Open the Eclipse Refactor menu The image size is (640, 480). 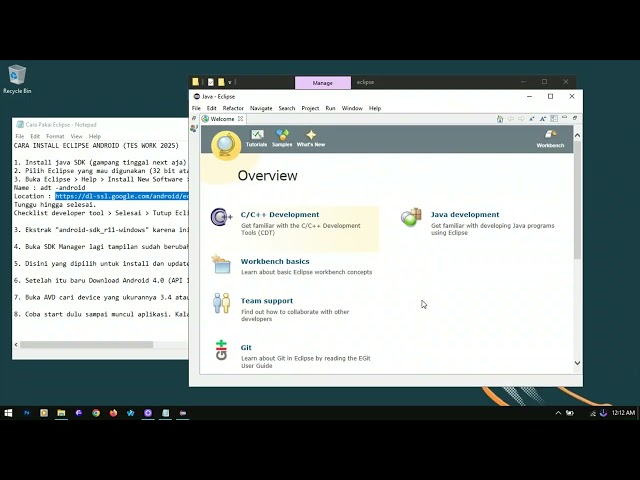(233, 108)
